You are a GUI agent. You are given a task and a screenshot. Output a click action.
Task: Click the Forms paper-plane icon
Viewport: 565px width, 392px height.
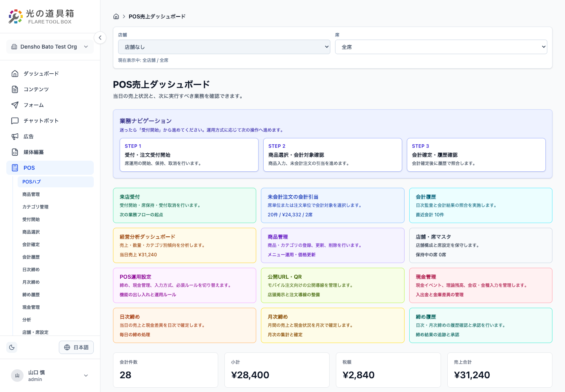[15, 105]
